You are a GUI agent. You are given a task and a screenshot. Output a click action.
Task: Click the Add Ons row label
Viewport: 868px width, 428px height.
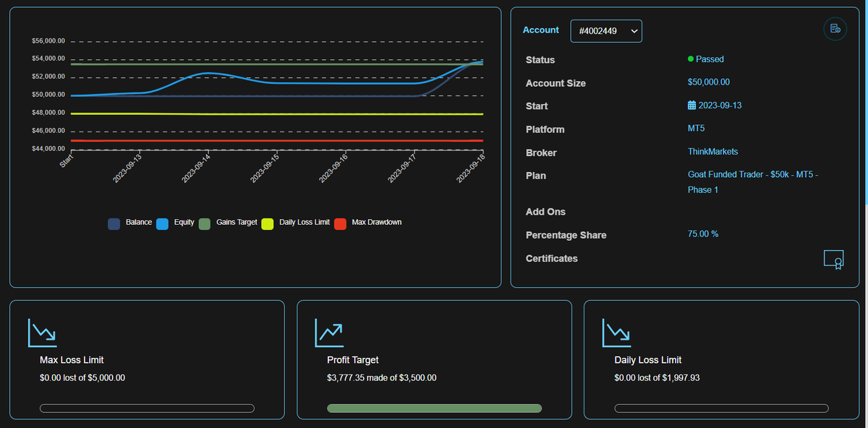(x=545, y=212)
